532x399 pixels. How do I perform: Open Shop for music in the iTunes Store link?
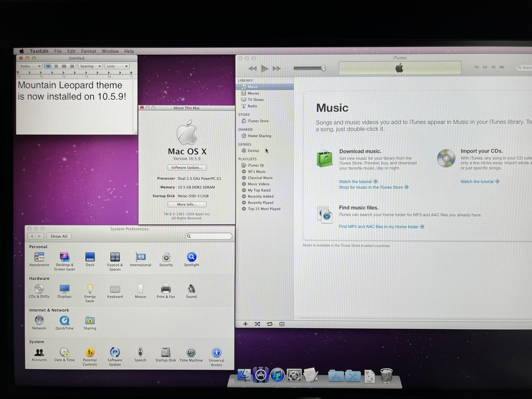coord(373,187)
